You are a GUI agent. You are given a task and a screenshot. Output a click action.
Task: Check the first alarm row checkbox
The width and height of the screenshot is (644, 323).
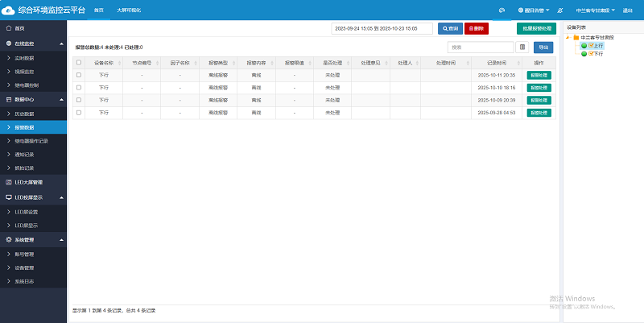pyautogui.click(x=78, y=75)
